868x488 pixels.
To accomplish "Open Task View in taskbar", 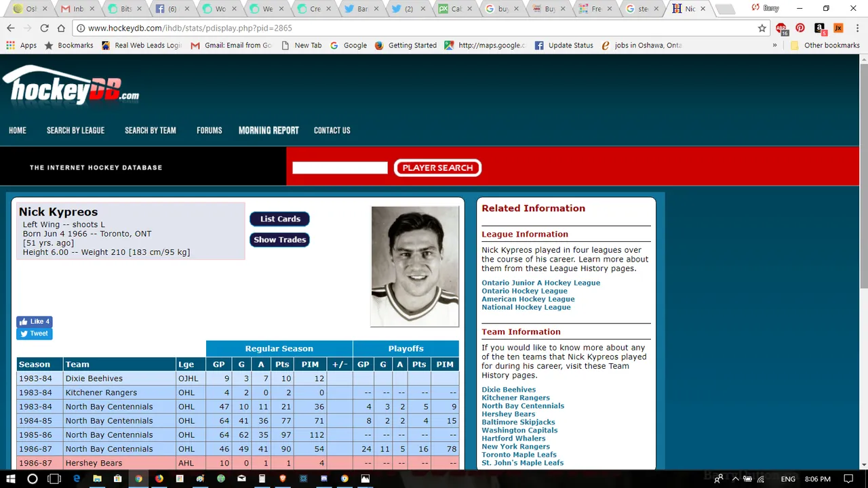I will (x=54, y=479).
